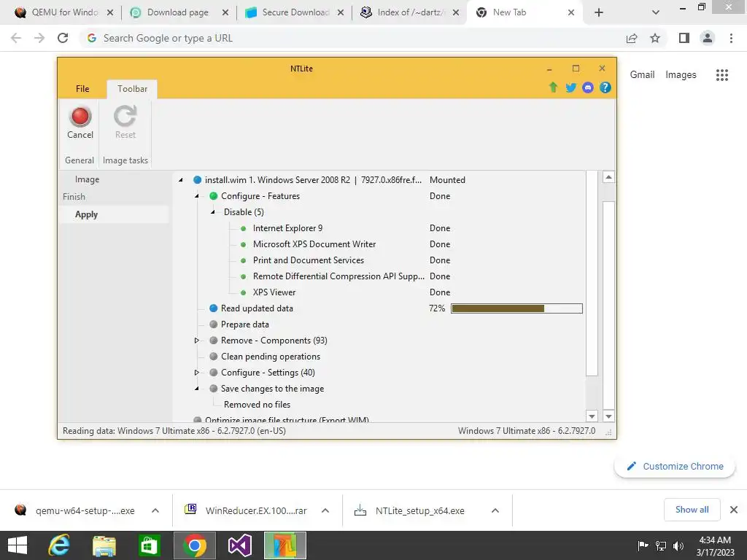Image resolution: width=747 pixels, height=560 pixels.
Task: Collapse the Configure - Features node
Action: pyautogui.click(x=197, y=196)
